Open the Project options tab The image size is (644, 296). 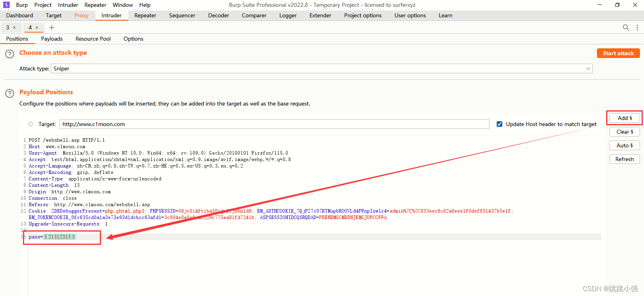[363, 15]
